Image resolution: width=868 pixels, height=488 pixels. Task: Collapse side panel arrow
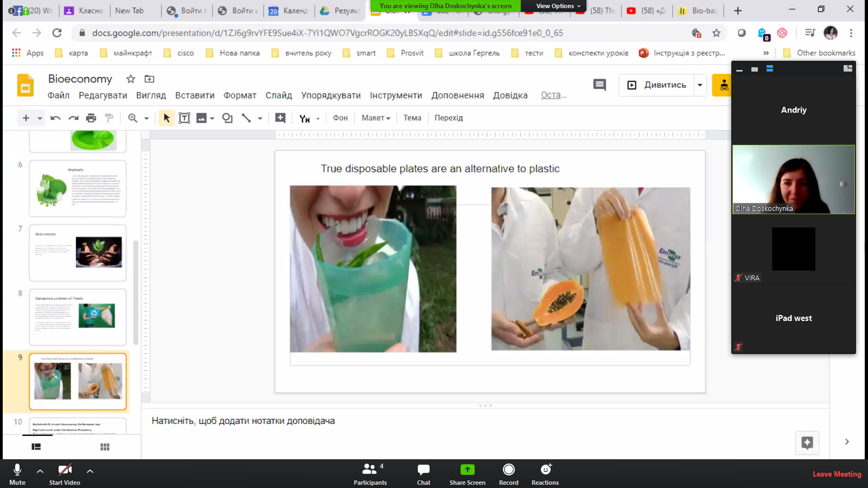tap(847, 442)
